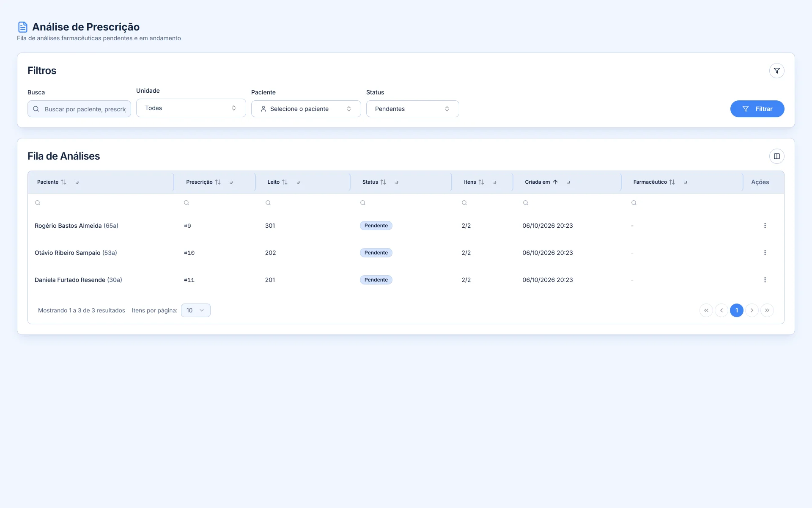This screenshot has width=812, height=508.
Task: Click Pendente badge in prescription #9 row
Action: (376, 226)
